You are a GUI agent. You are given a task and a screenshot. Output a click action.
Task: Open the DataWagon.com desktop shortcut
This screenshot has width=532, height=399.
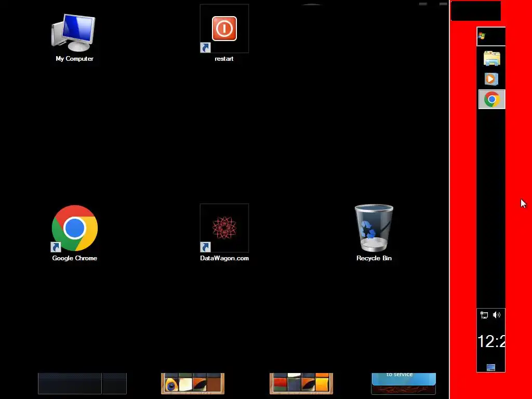pyautogui.click(x=224, y=233)
